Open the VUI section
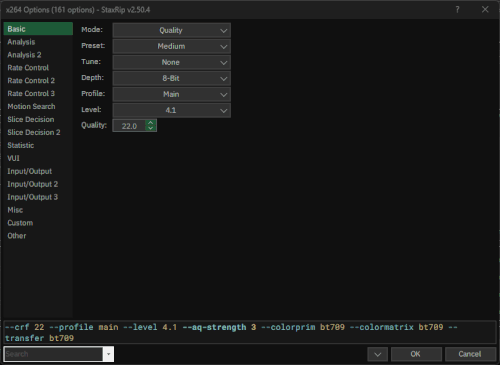 [x=38, y=158]
